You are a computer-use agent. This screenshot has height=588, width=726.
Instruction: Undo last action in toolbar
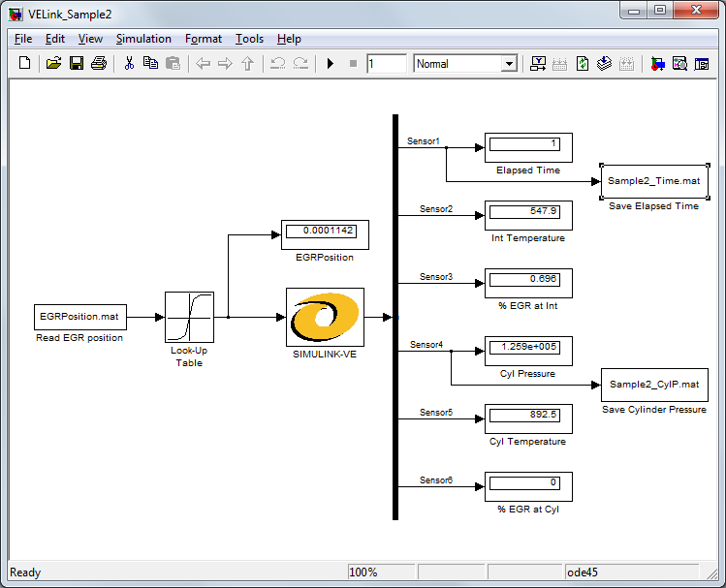tap(278, 63)
